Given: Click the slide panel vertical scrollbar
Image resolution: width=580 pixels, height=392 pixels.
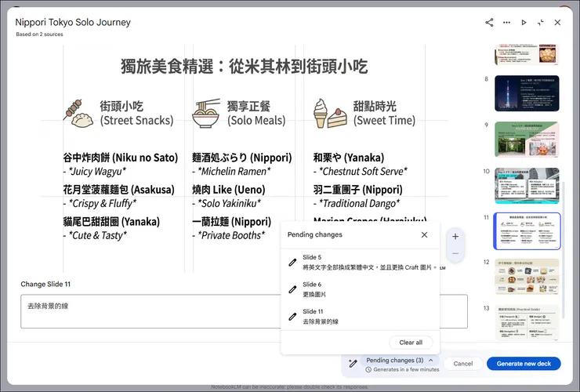Looking at the screenshot, I should point(563,250).
